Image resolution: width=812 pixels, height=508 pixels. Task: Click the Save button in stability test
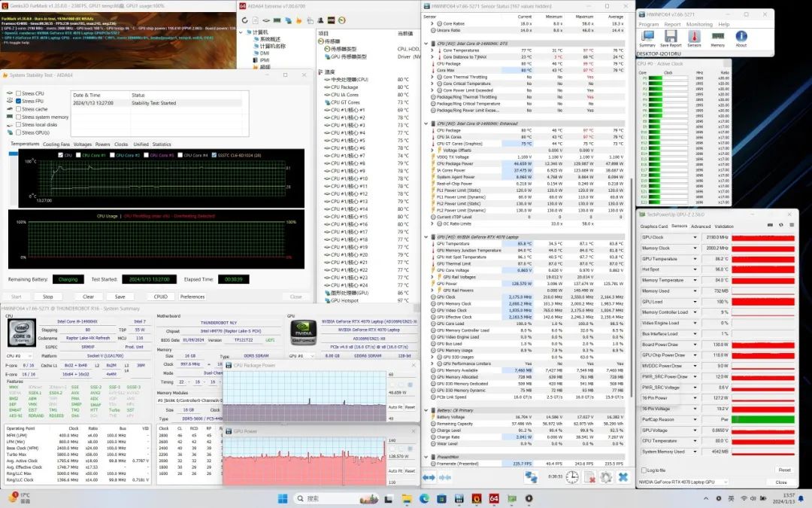point(120,297)
